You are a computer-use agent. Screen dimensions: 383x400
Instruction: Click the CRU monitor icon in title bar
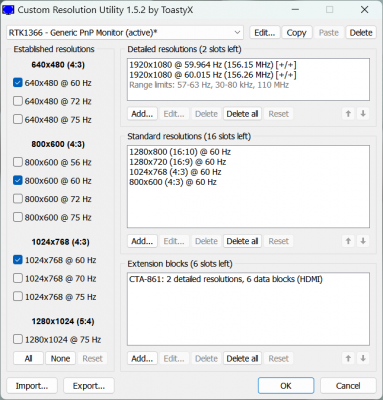pyautogui.click(x=8, y=10)
